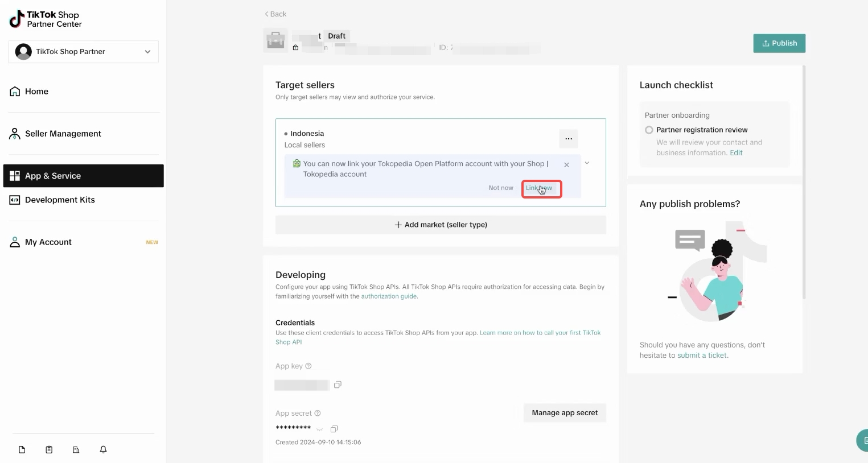
Task: Click the Launch checklist scrollbar
Action: click(x=804, y=182)
